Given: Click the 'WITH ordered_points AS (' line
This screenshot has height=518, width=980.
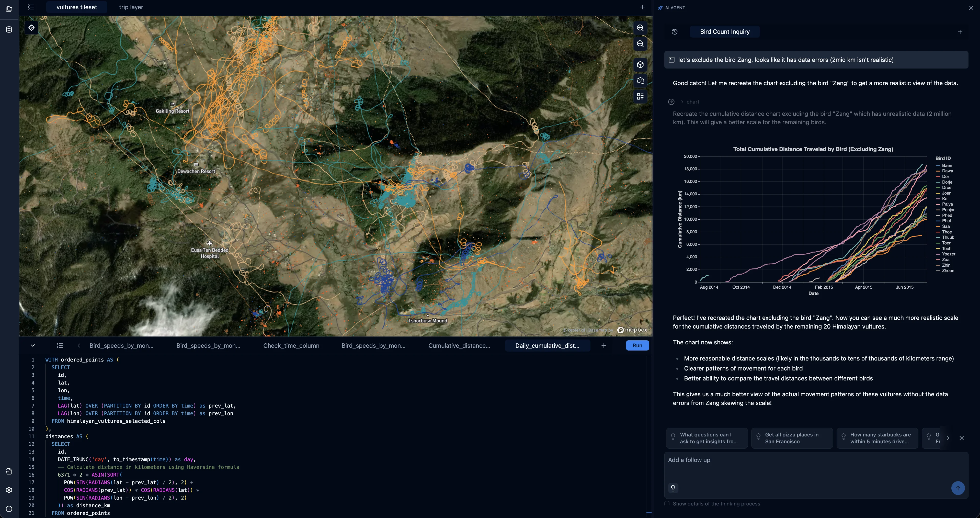Looking at the screenshot, I should (82, 360).
